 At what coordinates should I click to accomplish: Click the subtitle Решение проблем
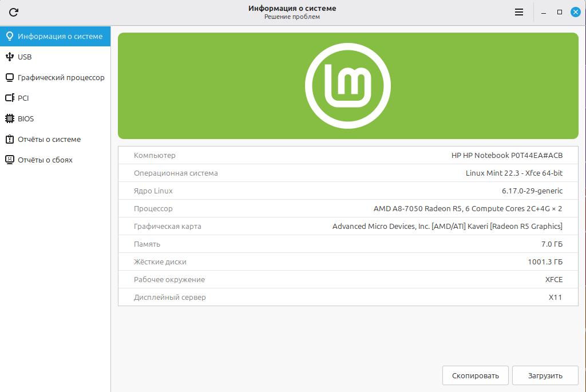[292, 17]
